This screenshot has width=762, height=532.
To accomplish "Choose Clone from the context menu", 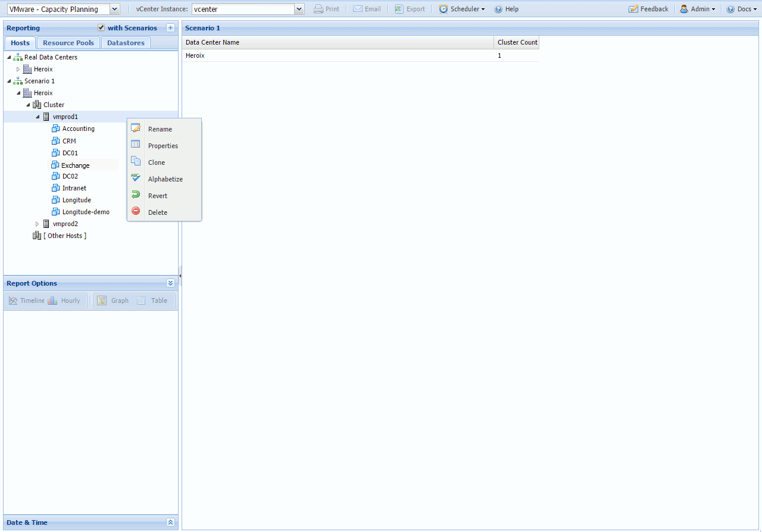I will [x=164, y=162].
